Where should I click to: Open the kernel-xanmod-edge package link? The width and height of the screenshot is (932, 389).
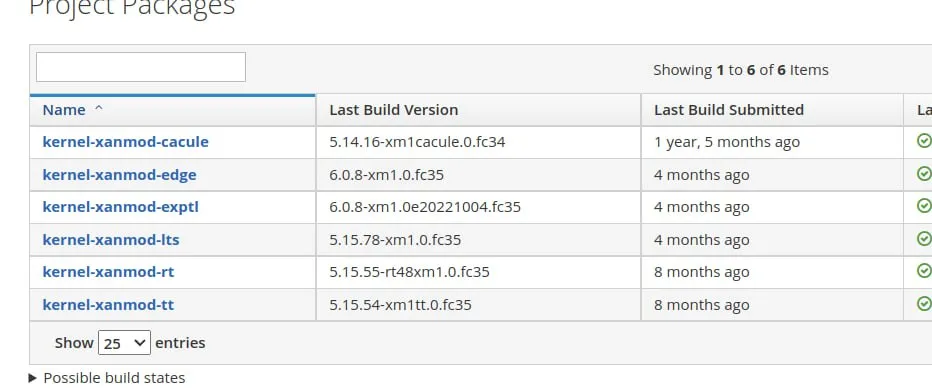119,175
